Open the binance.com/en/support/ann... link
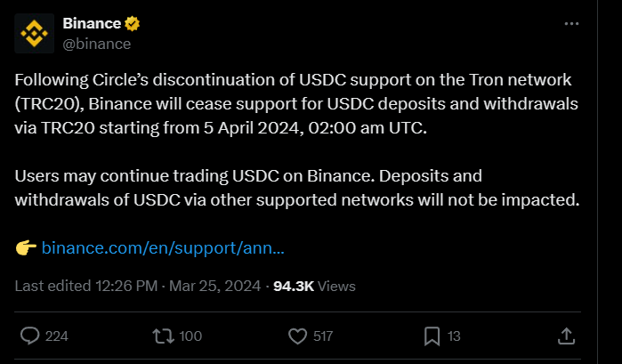622x364 pixels. pos(163,247)
